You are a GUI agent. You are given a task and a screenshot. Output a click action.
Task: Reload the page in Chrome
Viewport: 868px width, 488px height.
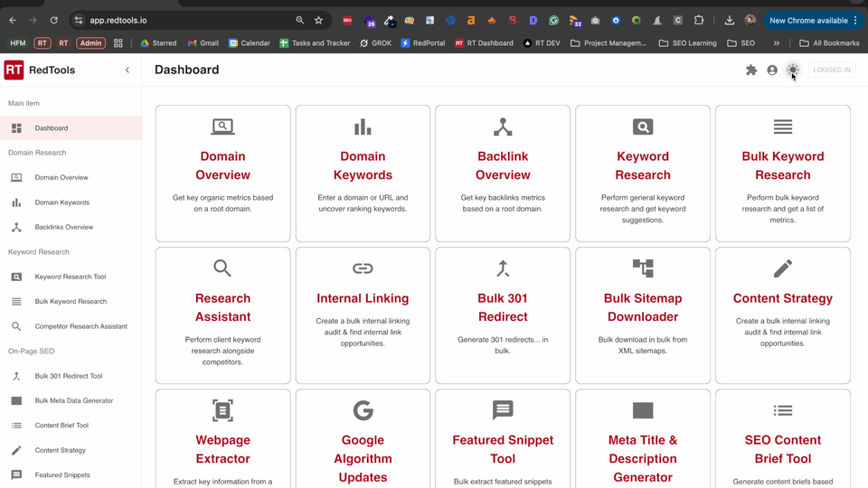click(53, 21)
